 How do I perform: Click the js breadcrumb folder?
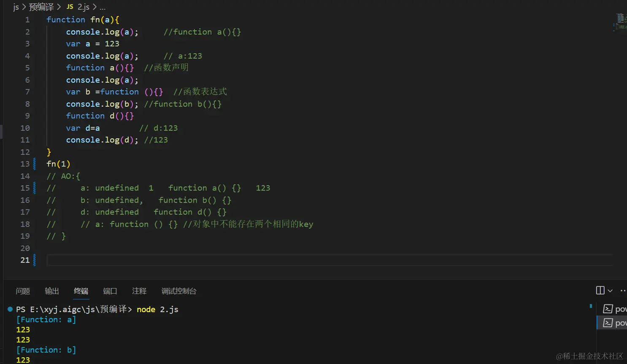[16, 7]
